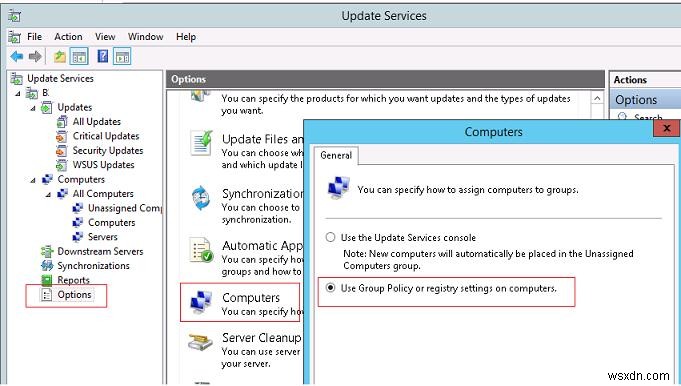Select the Servers computer group
The height and width of the screenshot is (386, 681).
click(102, 237)
